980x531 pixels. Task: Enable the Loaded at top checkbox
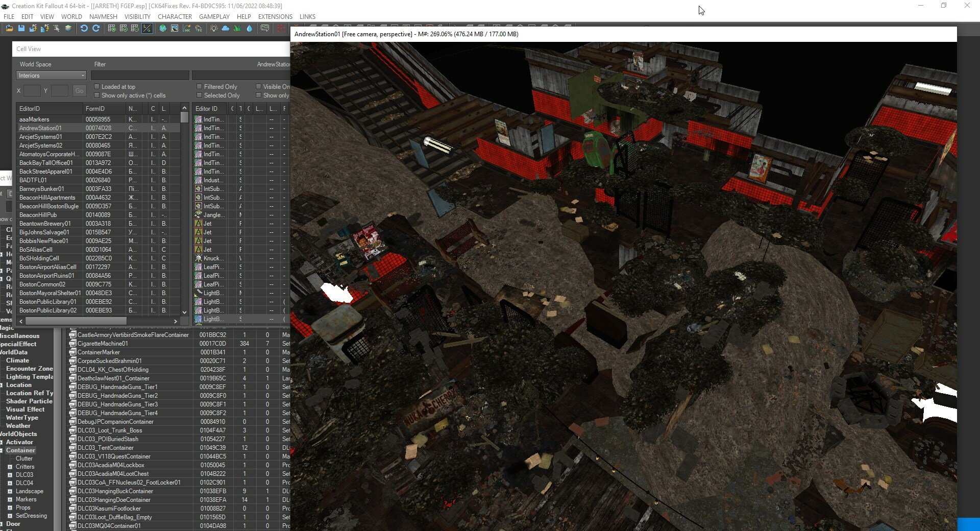(x=97, y=87)
